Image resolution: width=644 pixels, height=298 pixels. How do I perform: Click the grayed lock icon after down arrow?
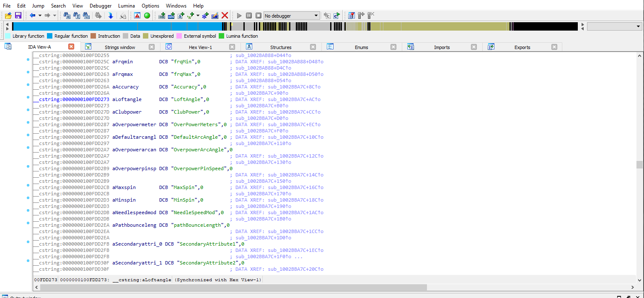[x=123, y=16]
